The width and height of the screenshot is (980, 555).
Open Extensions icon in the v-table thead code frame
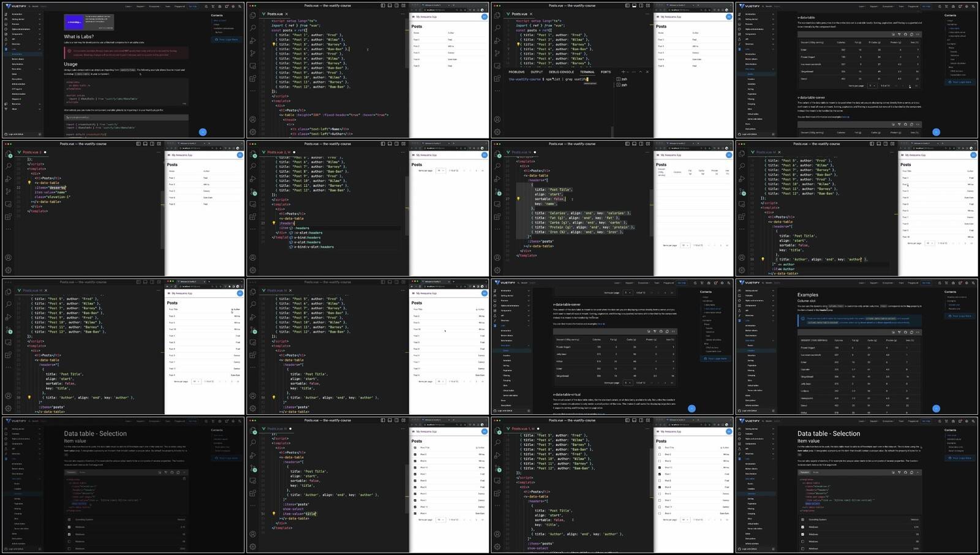[x=252, y=78]
